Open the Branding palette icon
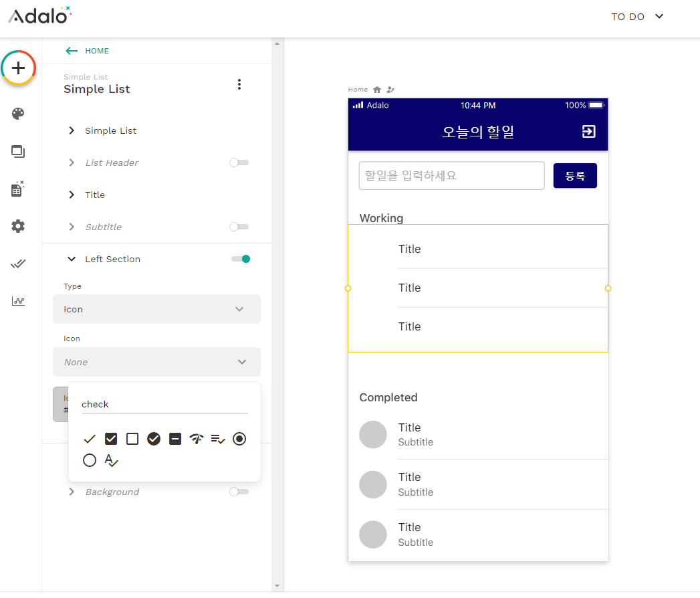Viewport: 700px width, 598px height. click(x=18, y=114)
